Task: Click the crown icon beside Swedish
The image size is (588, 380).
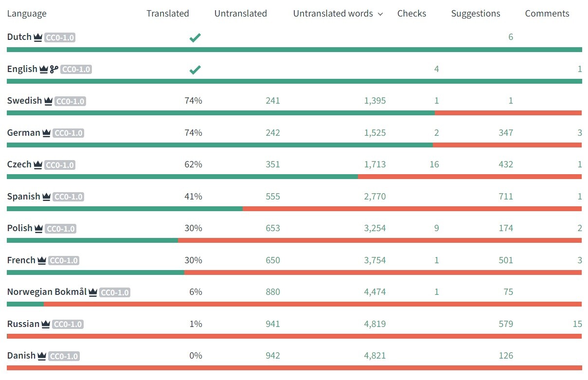Action: 48,101
